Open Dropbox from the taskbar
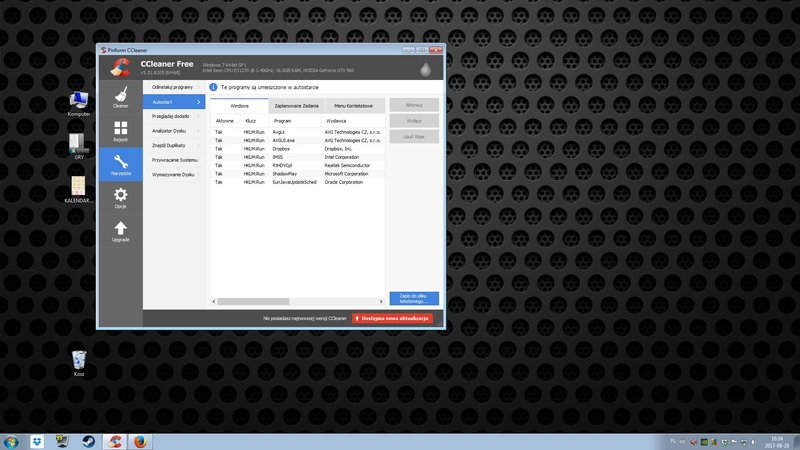This screenshot has height=450, width=800. [x=37, y=441]
